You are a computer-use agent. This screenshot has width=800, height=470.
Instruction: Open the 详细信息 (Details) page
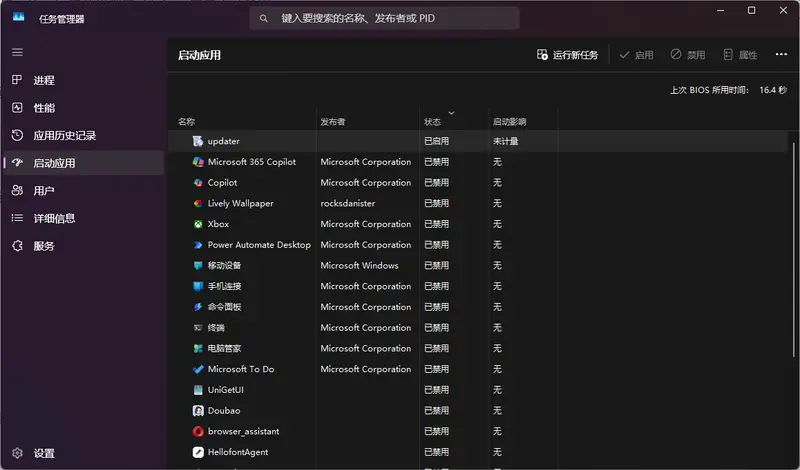(84, 218)
